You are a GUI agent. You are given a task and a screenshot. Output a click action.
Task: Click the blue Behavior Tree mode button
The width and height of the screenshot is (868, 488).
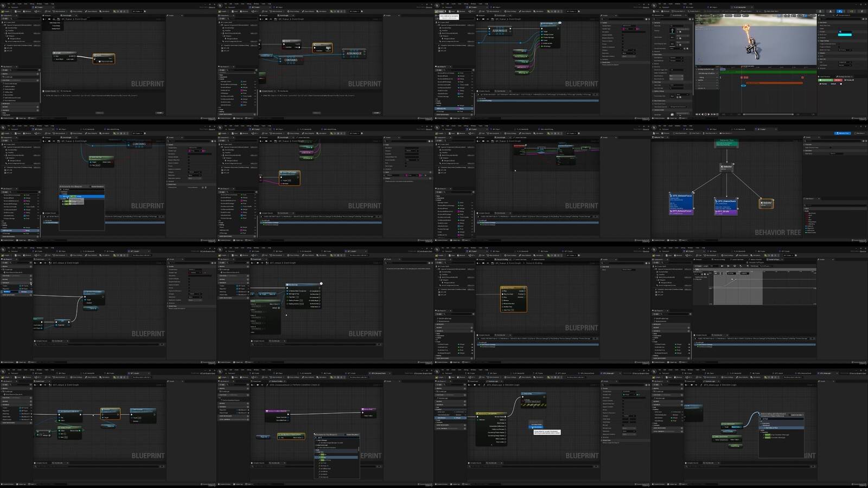pos(843,133)
